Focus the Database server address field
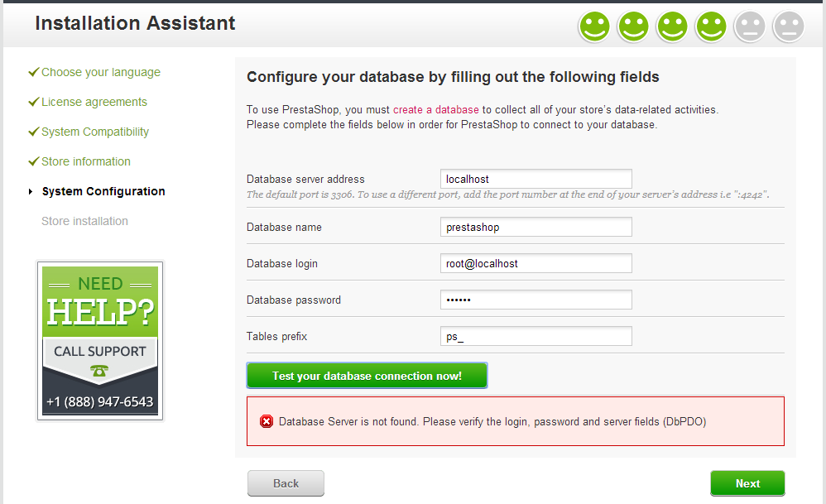This screenshot has height=504, width=826. [x=535, y=179]
